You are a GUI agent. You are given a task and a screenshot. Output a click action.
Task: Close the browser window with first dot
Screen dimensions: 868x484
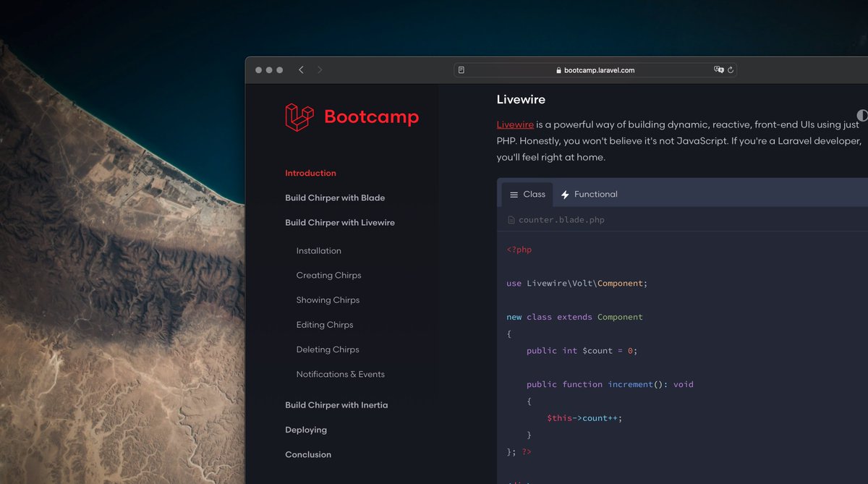click(259, 70)
